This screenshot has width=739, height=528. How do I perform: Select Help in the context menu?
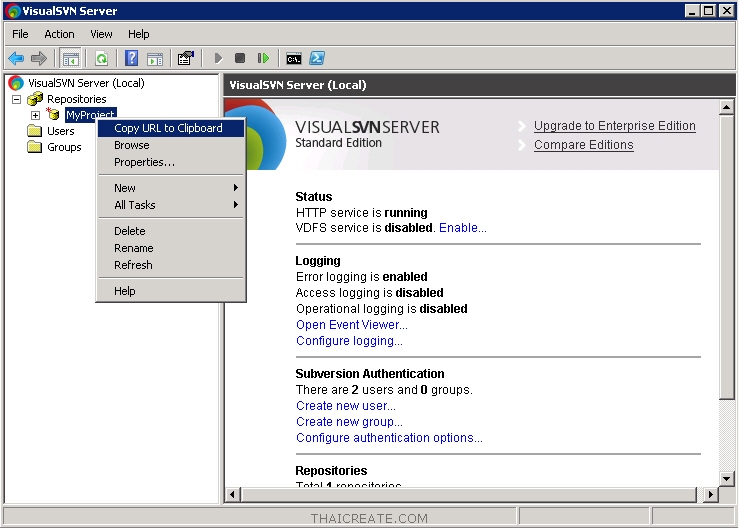pyautogui.click(x=171, y=291)
